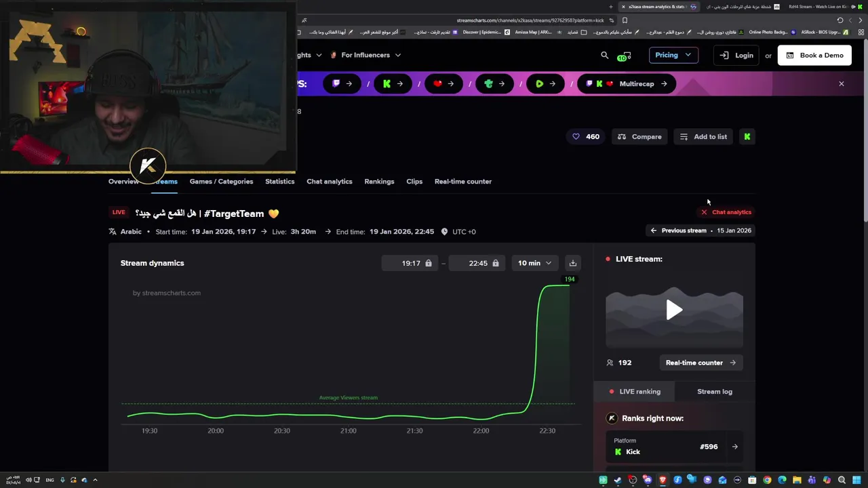The image size is (868, 488).
Task: Open the 10 min interval dropdown
Action: pos(534,263)
